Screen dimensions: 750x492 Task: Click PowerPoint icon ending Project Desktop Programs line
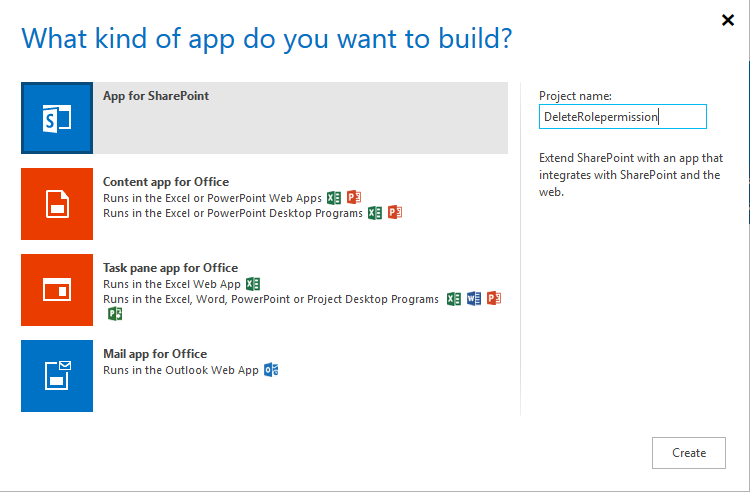pos(493,299)
